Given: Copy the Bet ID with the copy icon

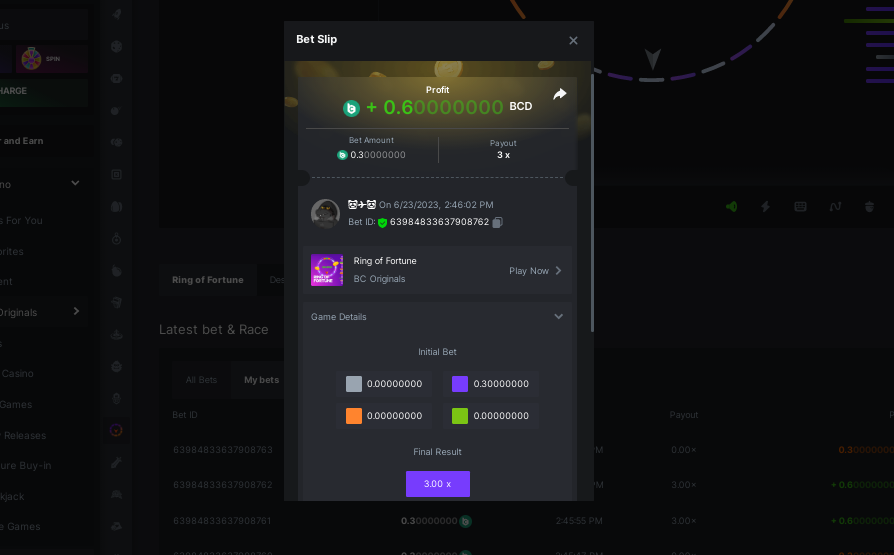Looking at the screenshot, I should point(497,222).
